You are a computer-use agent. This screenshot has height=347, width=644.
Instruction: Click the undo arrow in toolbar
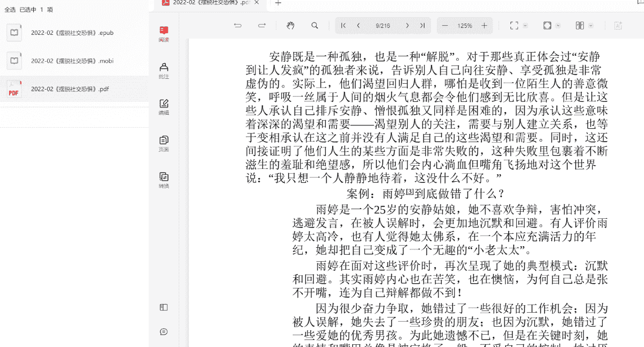(x=238, y=26)
